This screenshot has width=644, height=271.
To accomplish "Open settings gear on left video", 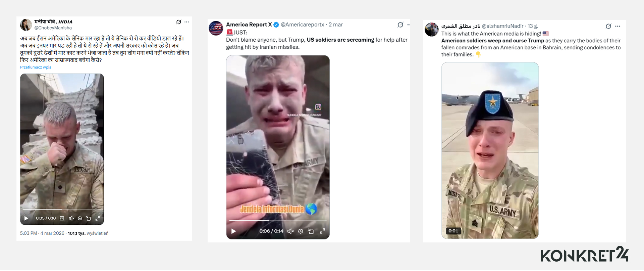I will click(x=80, y=219).
